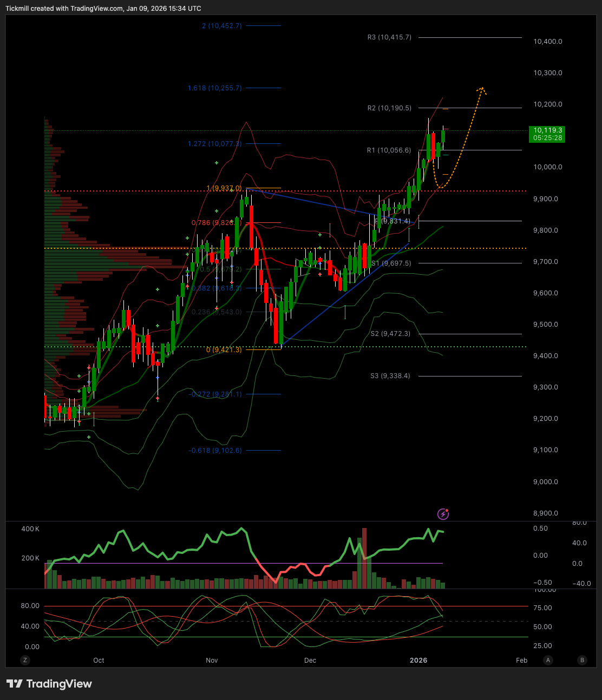Click the bold 2026 label on the time axis
Viewport: 602px width, 700px height.
(419, 660)
